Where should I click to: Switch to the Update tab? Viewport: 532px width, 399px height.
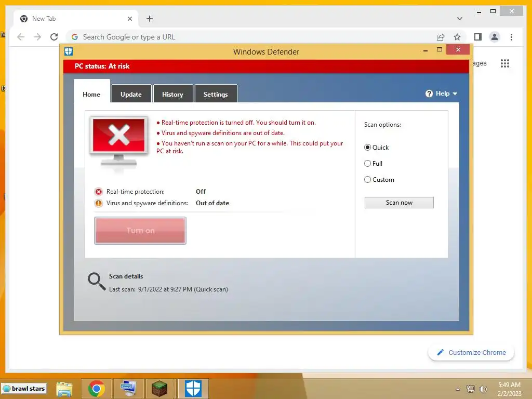point(131,95)
